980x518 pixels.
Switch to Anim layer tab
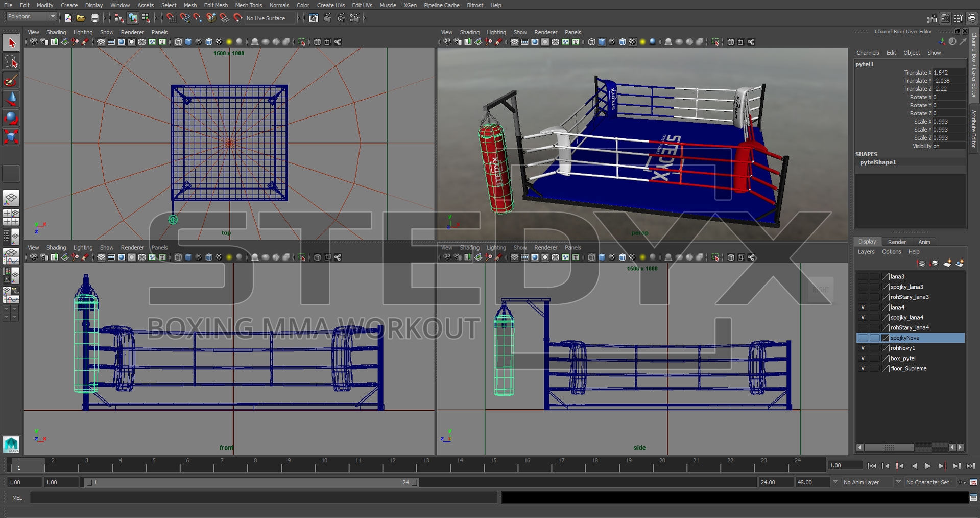(924, 242)
